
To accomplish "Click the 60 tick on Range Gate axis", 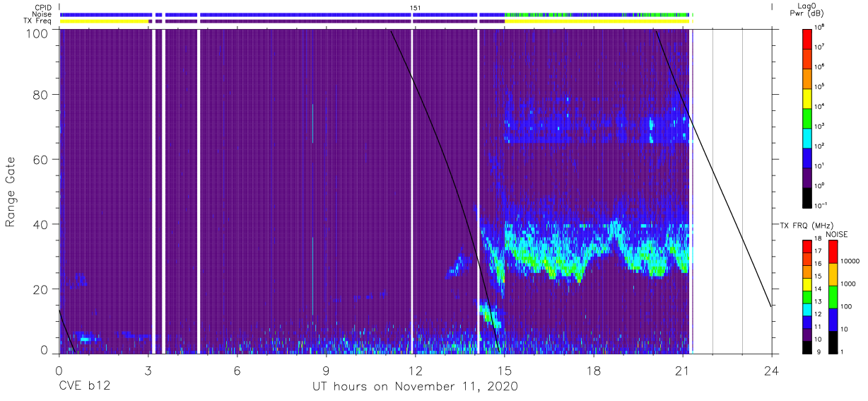I will click(41, 160).
